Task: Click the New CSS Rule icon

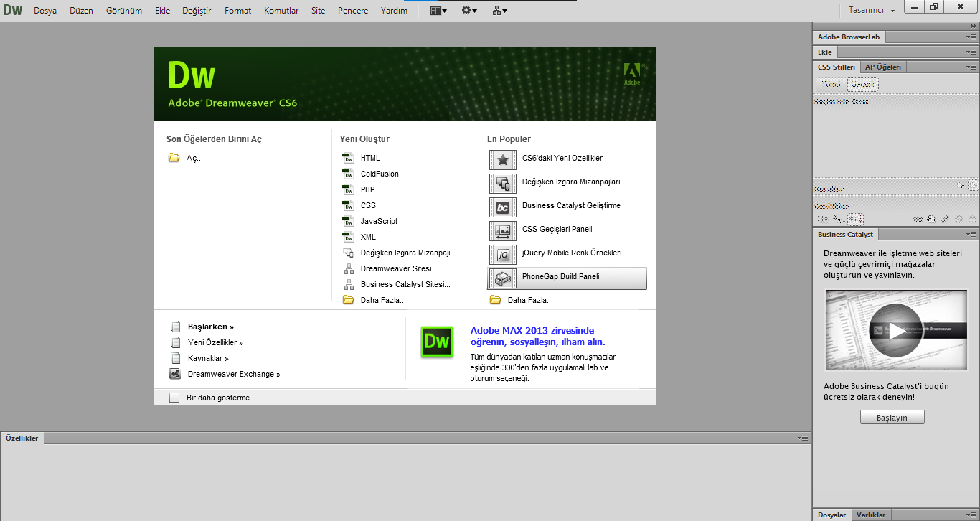Action: 932,219
